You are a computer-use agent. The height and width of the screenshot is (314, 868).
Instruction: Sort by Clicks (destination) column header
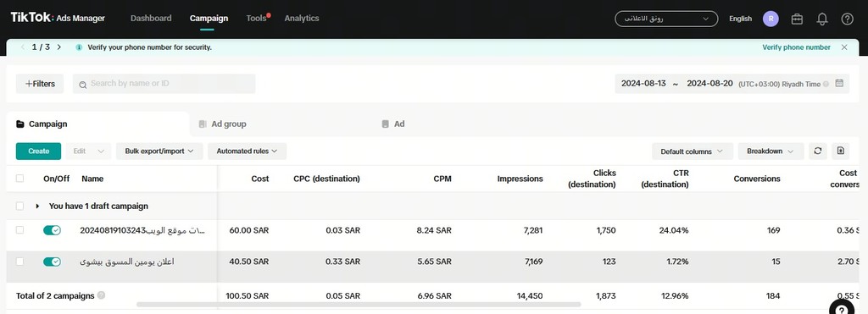tap(592, 179)
